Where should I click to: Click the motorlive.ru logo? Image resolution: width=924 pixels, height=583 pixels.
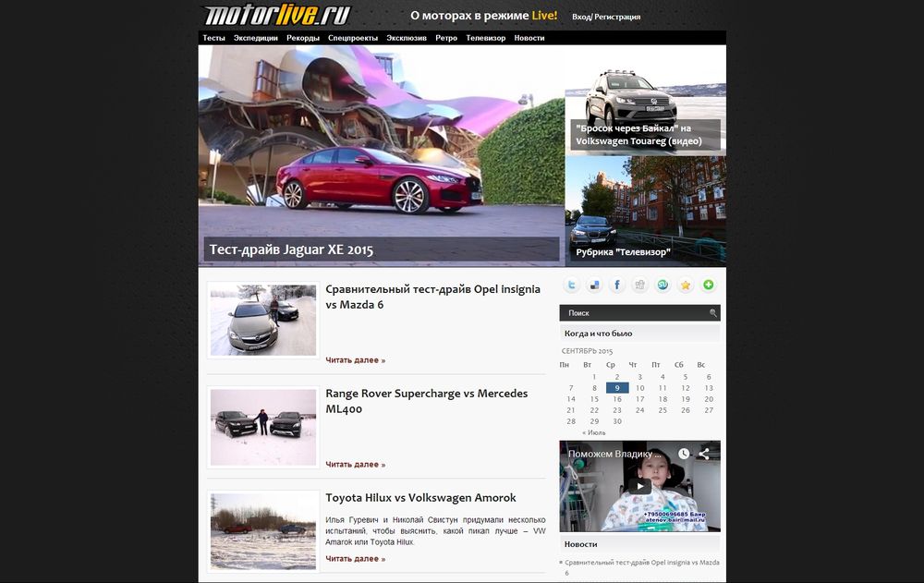277,15
